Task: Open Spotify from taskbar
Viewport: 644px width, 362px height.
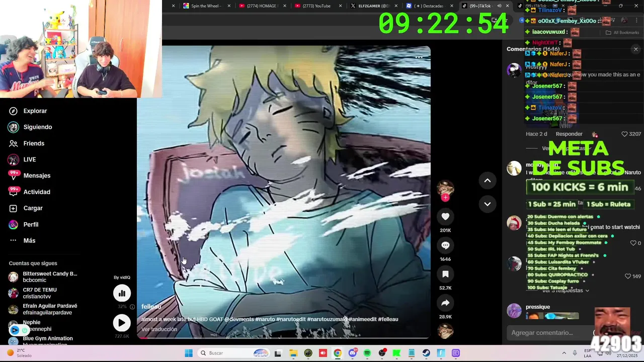Action: [x=367, y=353]
